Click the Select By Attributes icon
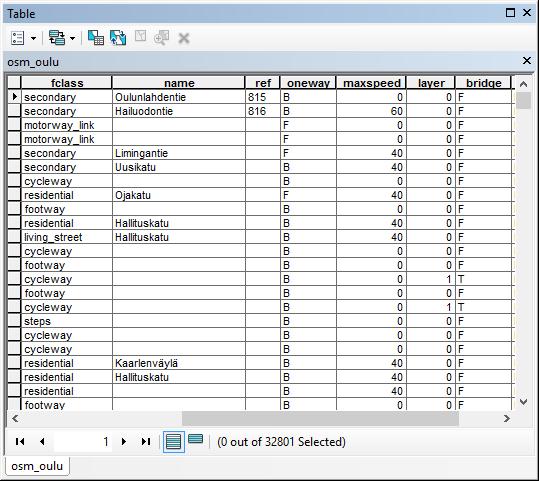 click(96, 38)
